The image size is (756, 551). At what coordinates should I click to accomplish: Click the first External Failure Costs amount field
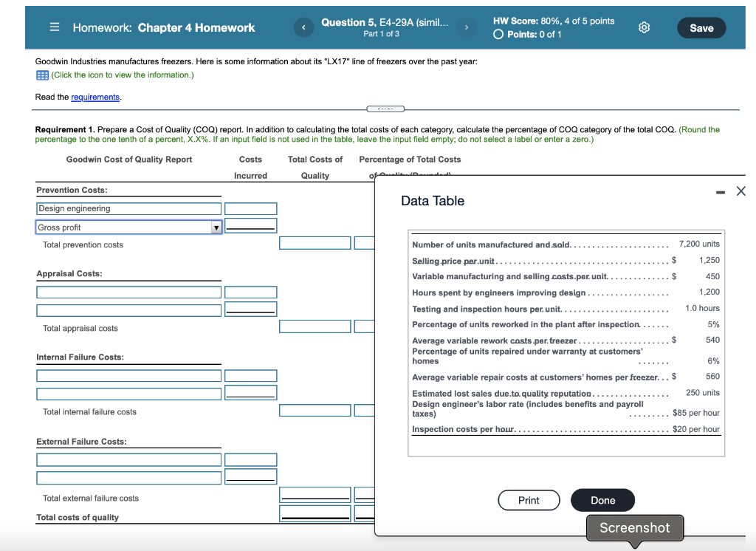pos(251,459)
